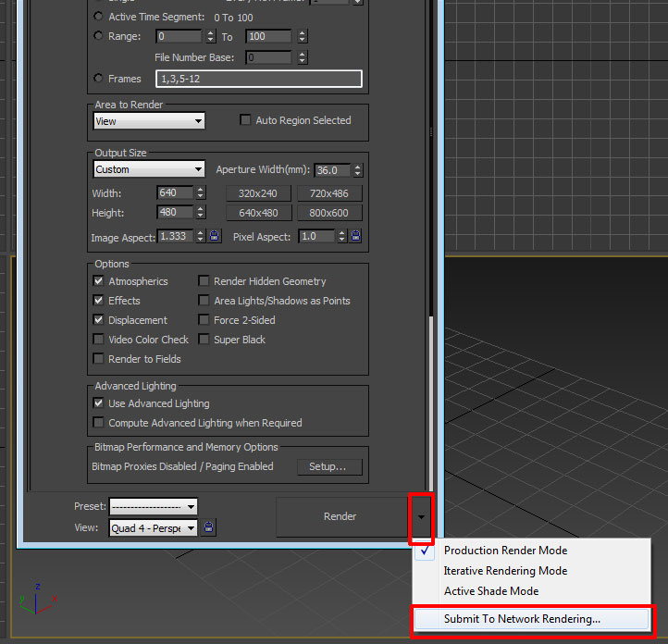Adjust the Width spinner arrows
Image resolution: width=668 pixels, height=644 pixels.
tap(201, 192)
